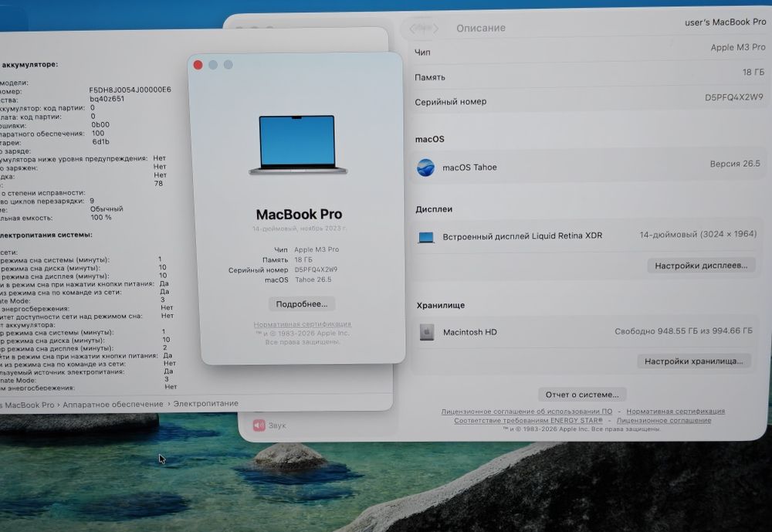Image resolution: width=772 pixels, height=532 pixels.
Task: Close the About This Mac window
Action: pyautogui.click(x=198, y=65)
